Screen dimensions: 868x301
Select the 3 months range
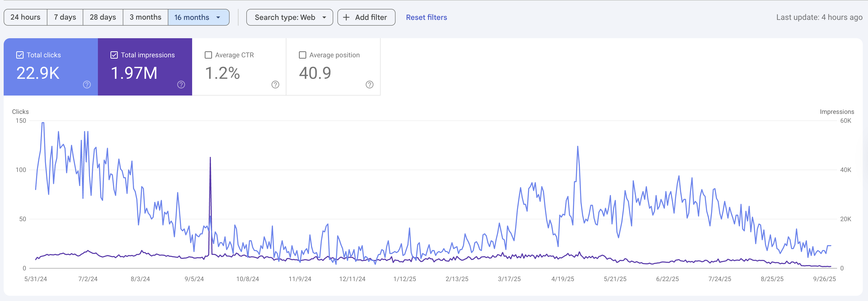click(x=145, y=18)
